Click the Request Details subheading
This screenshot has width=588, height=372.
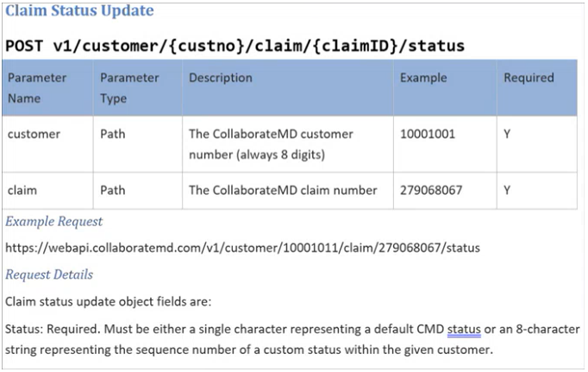(x=49, y=274)
